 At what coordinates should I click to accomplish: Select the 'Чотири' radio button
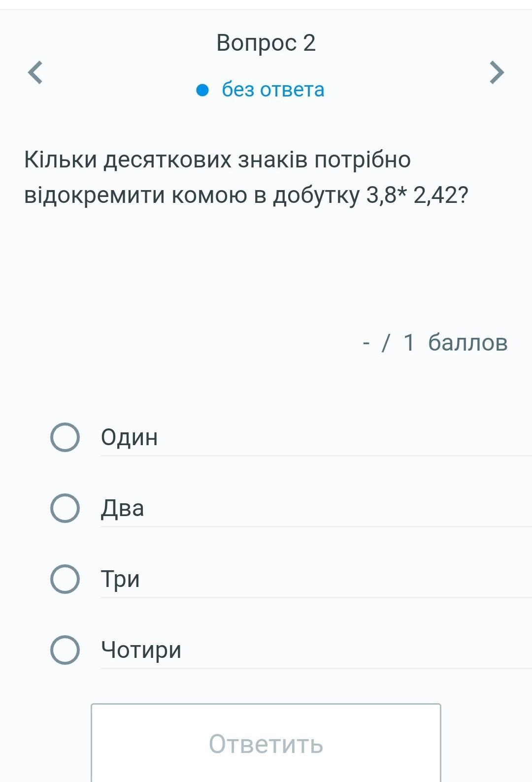click(x=65, y=650)
